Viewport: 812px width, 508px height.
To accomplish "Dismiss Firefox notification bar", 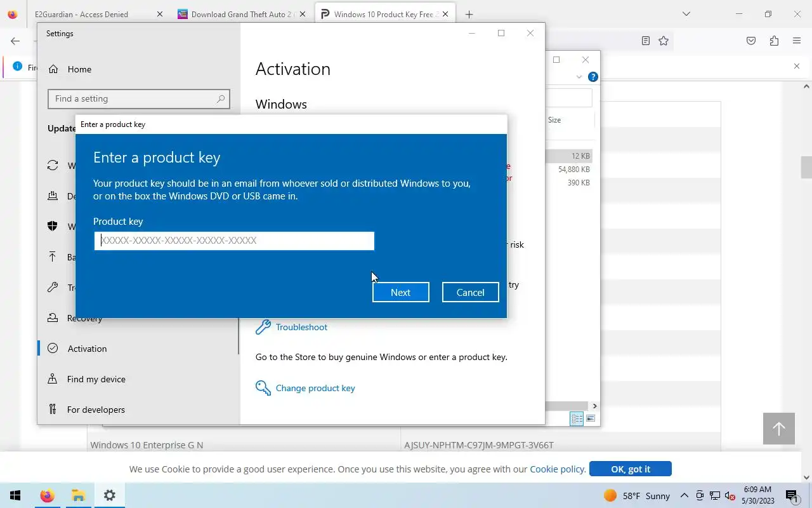I will [x=797, y=66].
